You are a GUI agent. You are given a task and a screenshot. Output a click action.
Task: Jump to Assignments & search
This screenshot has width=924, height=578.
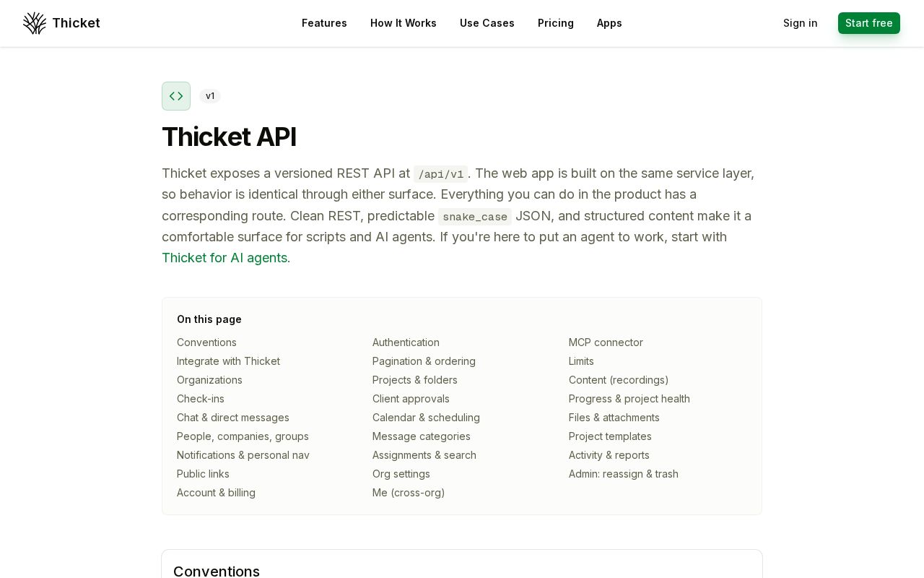pyautogui.click(x=424, y=455)
